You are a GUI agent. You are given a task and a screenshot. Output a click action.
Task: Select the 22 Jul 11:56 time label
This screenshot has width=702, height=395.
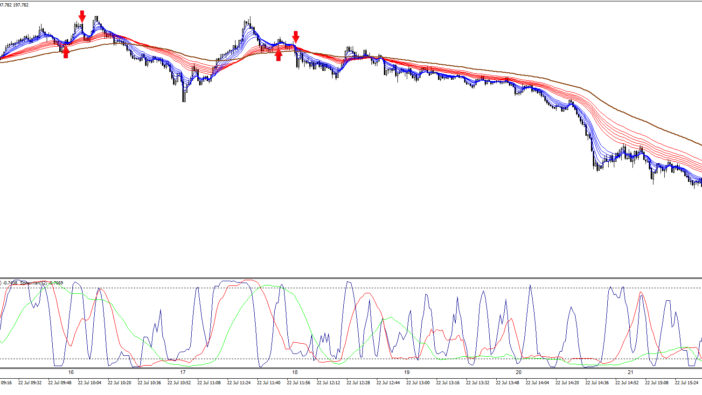pos(299,383)
